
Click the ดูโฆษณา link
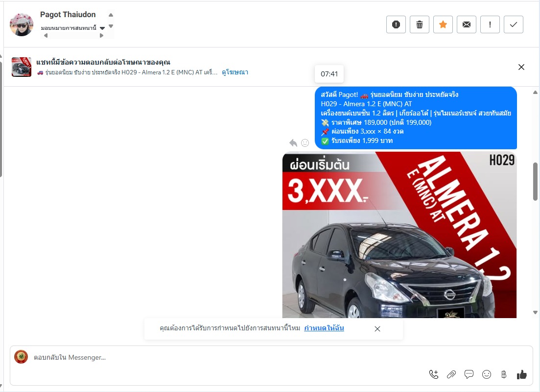coord(235,72)
